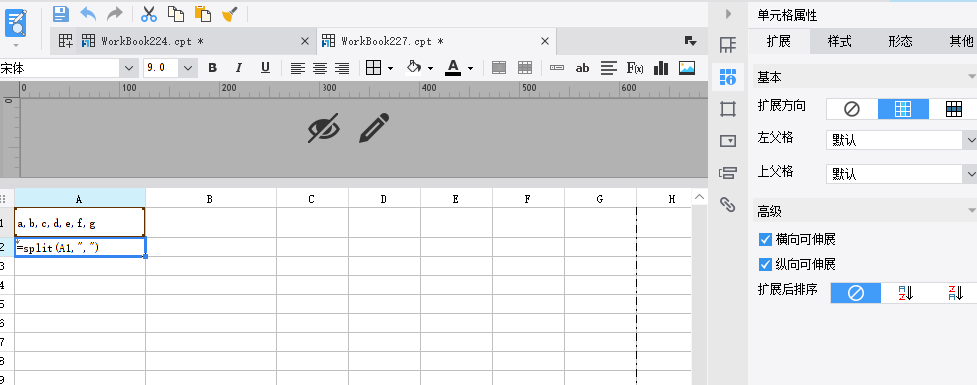Open the hyperlink sidebar icon
Viewport: 977px width, 385px height.
click(728, 204)
